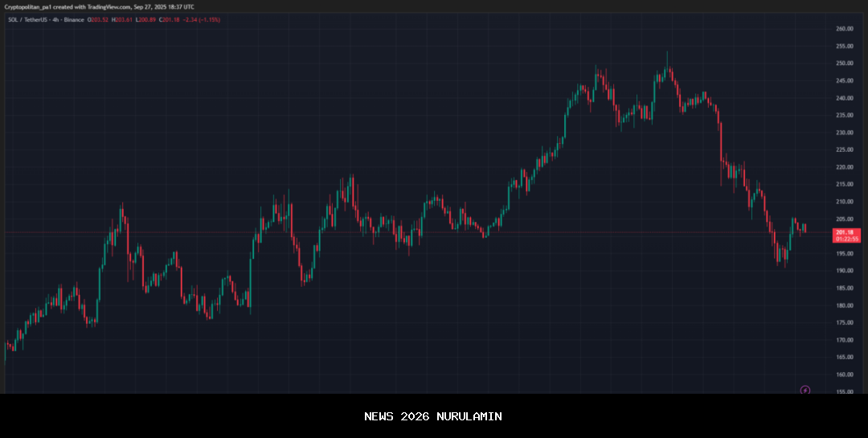
Task: Click the 250.00 price axis label
Action: pyautogui.click(x=844, y=63)
